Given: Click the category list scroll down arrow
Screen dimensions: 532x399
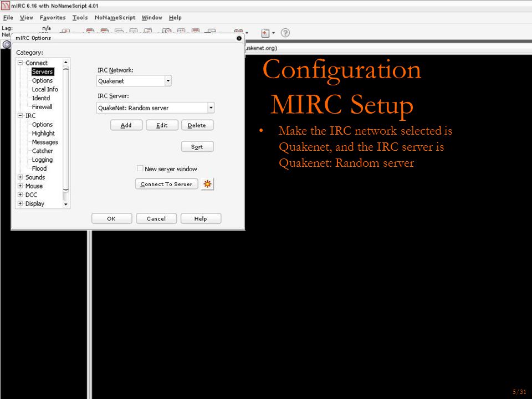Looking at the screenshot, I should (66, 204).
